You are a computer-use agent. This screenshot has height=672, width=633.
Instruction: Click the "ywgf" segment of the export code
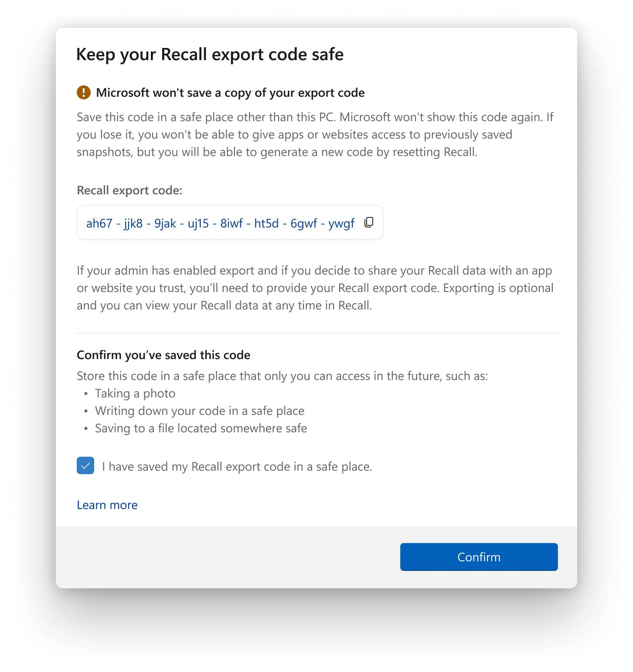pos(341,223)
